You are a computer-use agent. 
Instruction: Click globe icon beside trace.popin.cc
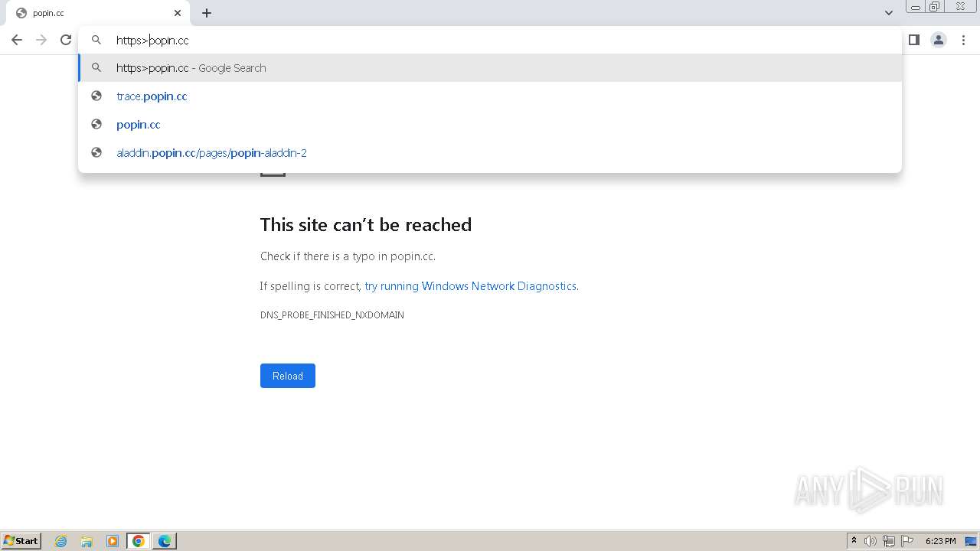pos(96,96)
